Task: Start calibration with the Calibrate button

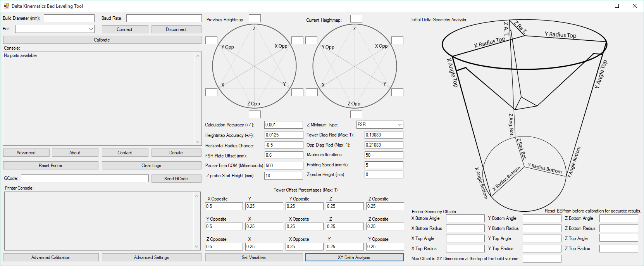Action: point(102,40)
